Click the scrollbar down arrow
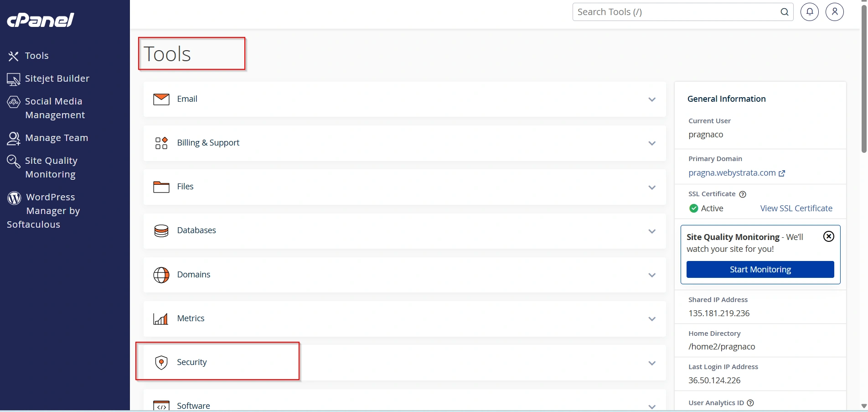Screen dimensions: 868x412 coord(863,406)
